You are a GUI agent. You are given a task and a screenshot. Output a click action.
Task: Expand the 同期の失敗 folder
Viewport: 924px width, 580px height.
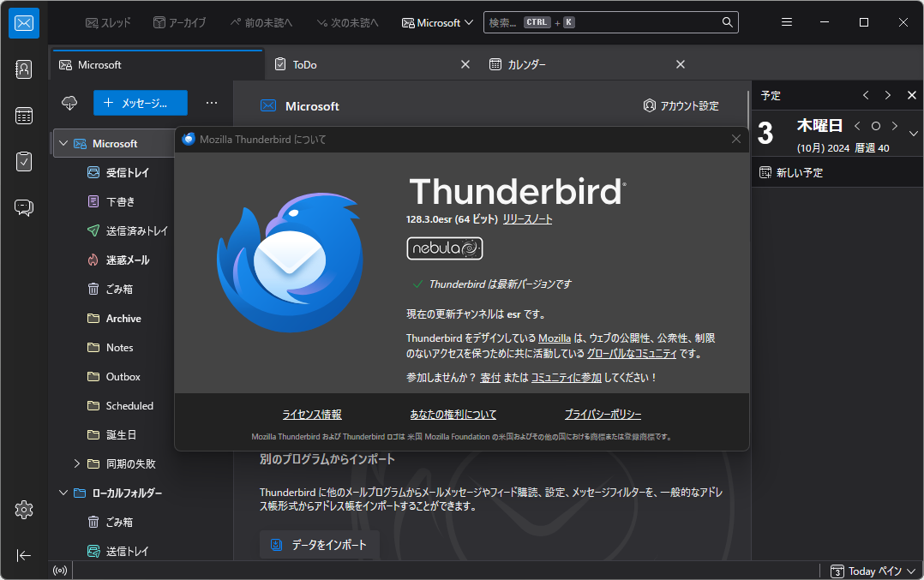(77, 463)
